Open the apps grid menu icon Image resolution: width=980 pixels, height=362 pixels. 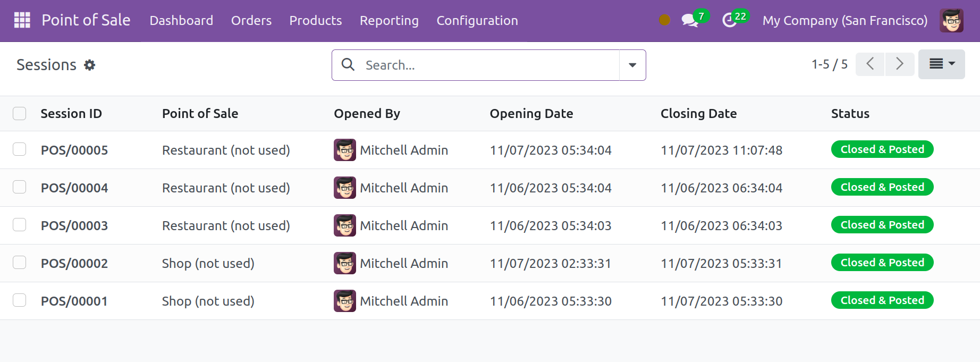(x=22, y=20)
